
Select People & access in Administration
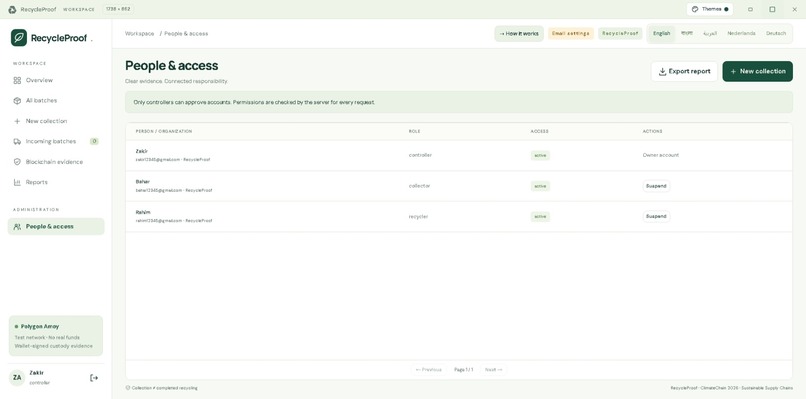pos(56,226)
